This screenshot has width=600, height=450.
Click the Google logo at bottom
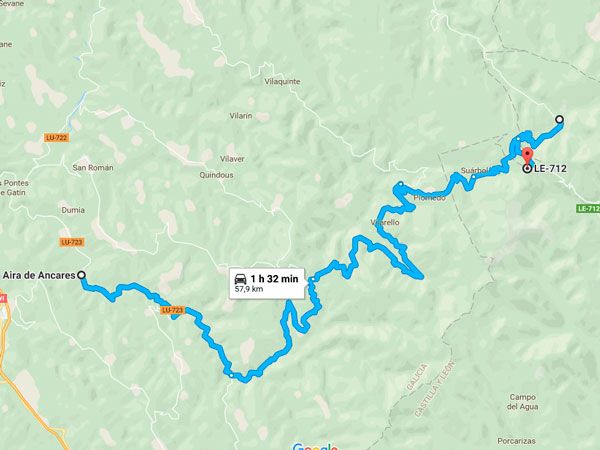[315, 447]
